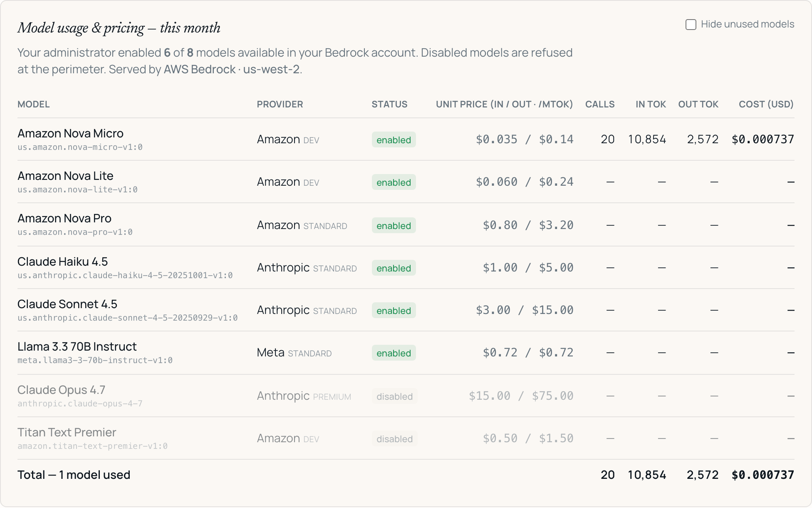Click the unit price $3.00 / $15.00
Viewport: 812px width, 508px height.
coord(525,310)
